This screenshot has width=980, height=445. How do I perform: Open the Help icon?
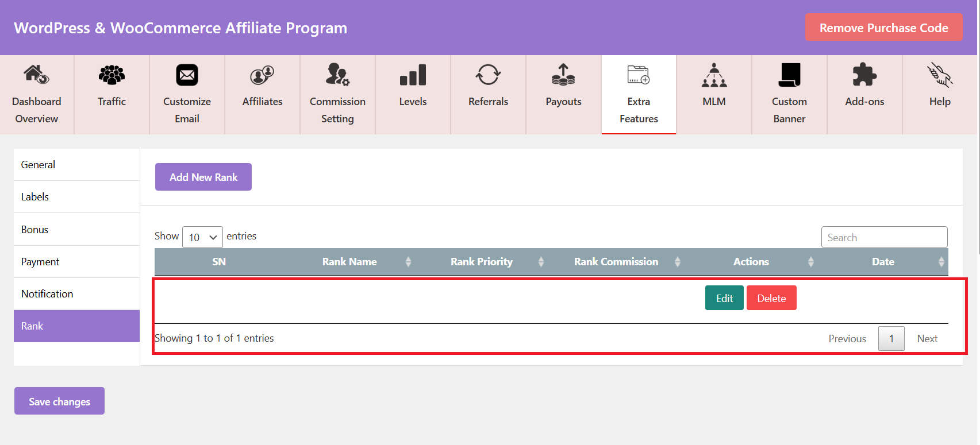tap(940, 75)
